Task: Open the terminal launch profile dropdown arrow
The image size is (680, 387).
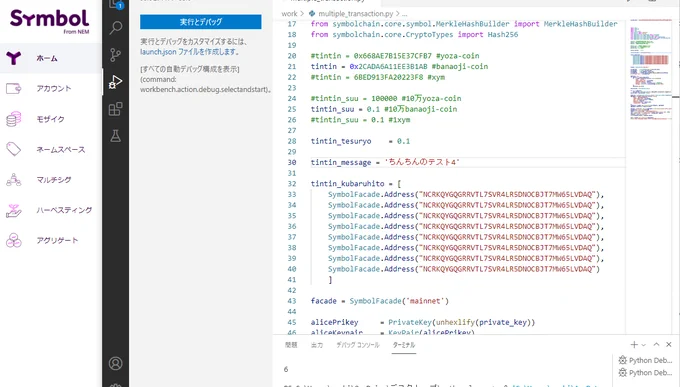Action: (644, 345)
